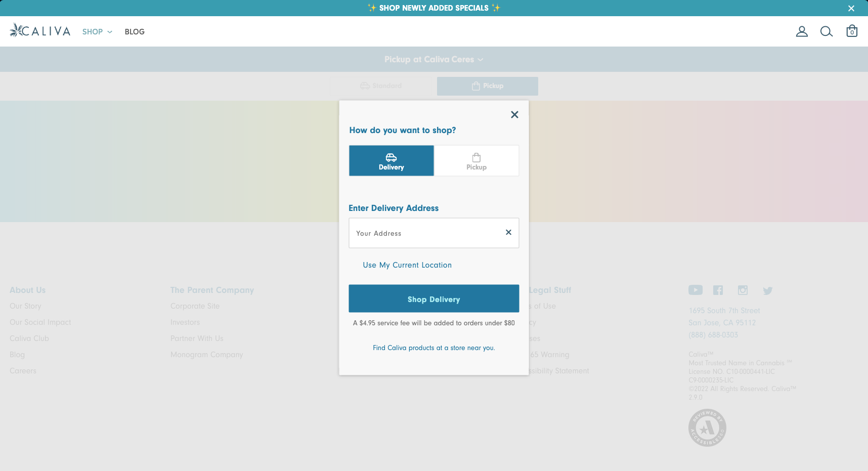
Task: Choose Pickup button on background page
Action: coord(488,86)
